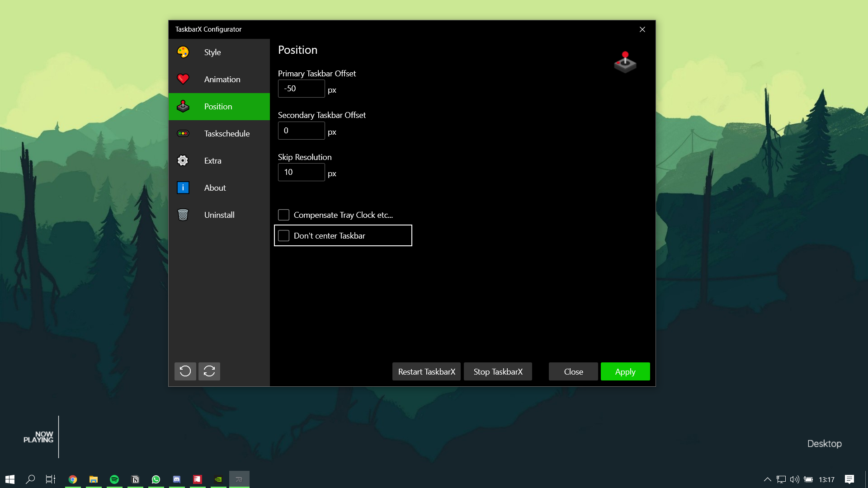Click the refresh sync icon at bottom left
This screenshot has height=488, width=868.
click(209, 371)
